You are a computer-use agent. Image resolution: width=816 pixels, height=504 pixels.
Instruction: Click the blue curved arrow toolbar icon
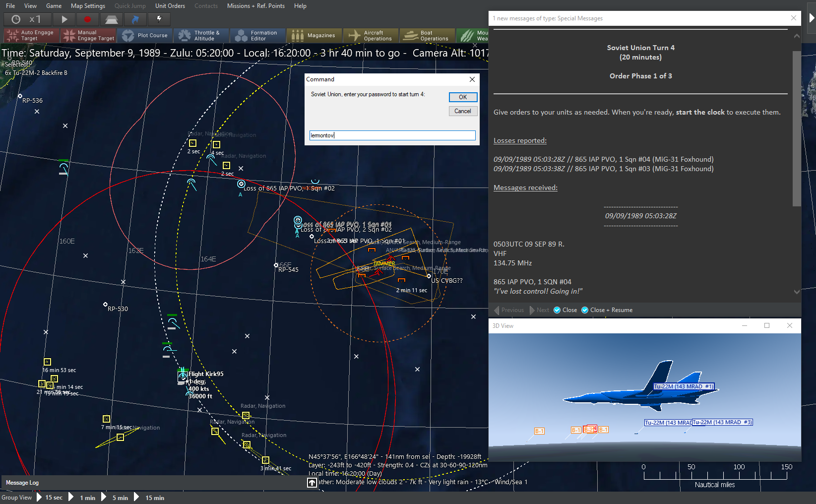click(135, 19)
